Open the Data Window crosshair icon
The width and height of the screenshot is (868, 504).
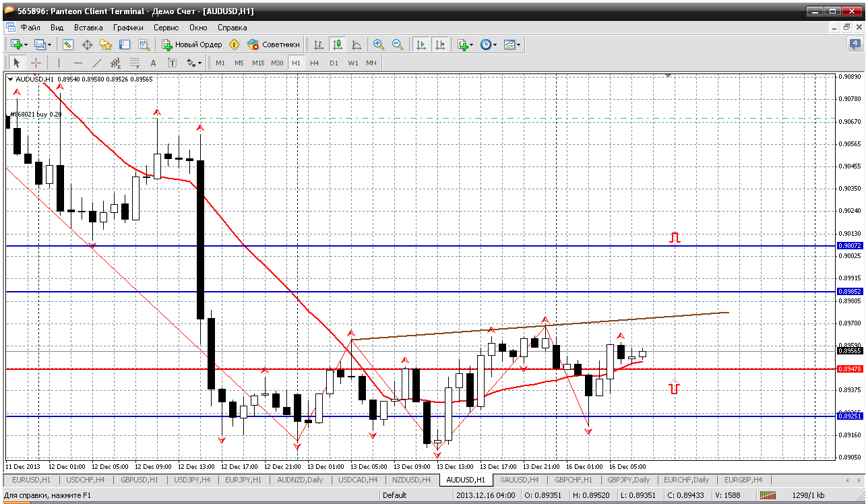(x=87, y=44)
